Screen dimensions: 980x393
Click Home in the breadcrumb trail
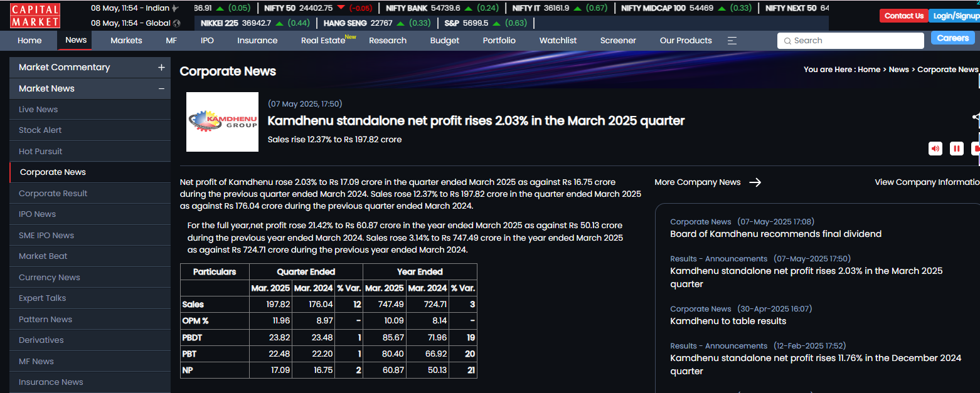(x=869, y=70)
